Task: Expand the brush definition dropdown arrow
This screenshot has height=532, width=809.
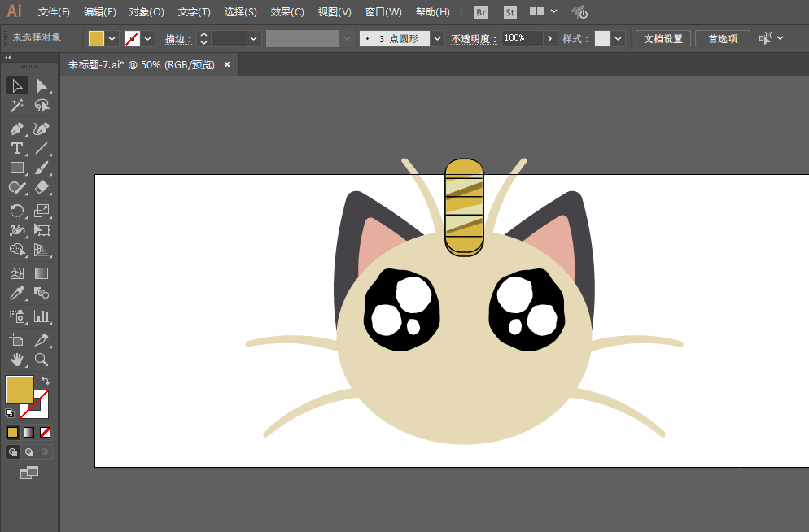Action: pos(438,39)
